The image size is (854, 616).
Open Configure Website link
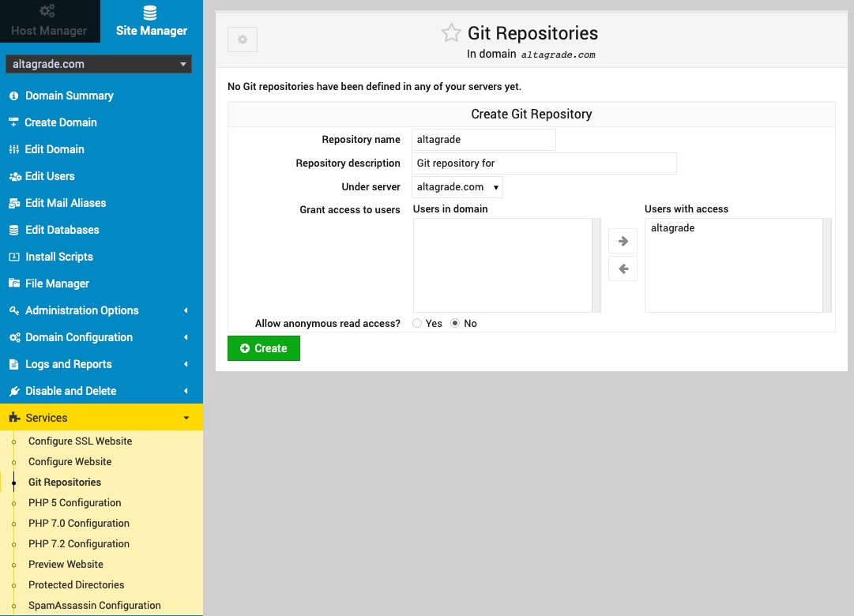(70, 462)
